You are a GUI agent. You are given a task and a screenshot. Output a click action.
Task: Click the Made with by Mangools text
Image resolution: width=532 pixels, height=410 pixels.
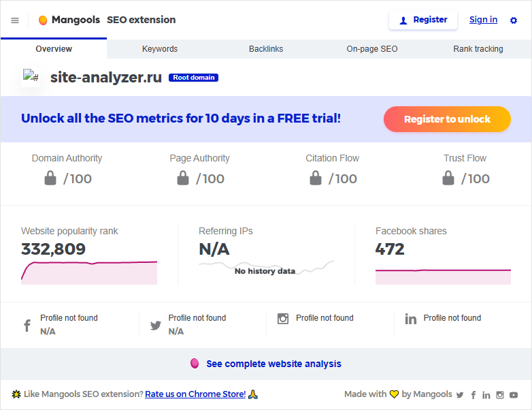(398, 394)
